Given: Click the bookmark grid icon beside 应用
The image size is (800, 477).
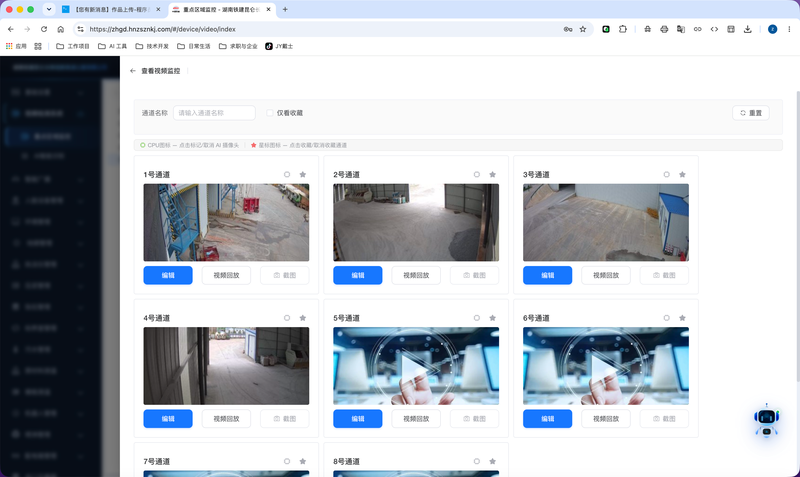Looking at the screenshot, I should click(x=38, y=46).
